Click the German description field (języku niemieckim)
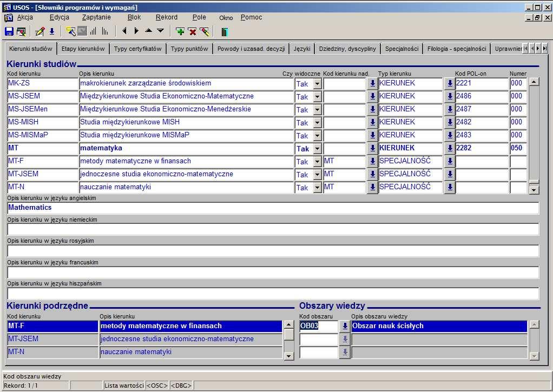 tap(273, 229)
